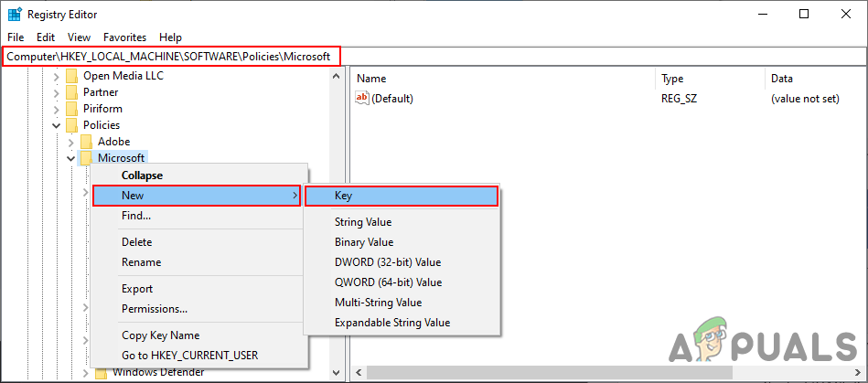Click the (Default) string value icon
Image resolution: width=868 pixels, height=383 pixels.
(361, 99)
